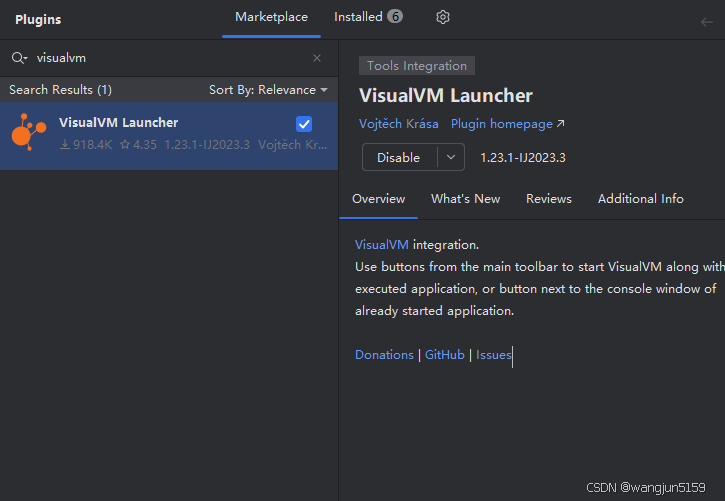Switch to the Marketplace tab
The image size is (725, 501).
[271, 17]
